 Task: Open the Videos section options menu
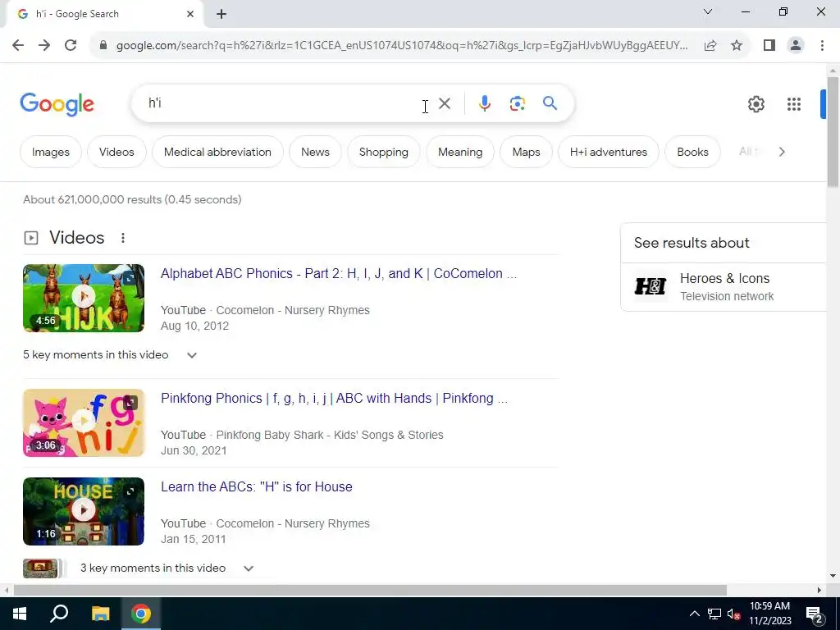(123, 238)
